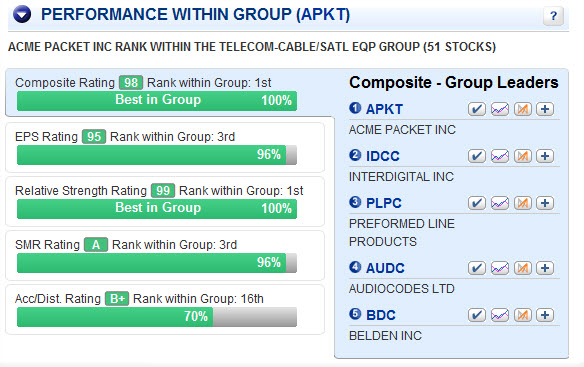The image size is (584, 367).
Task: Open the line chart icon for PLPC
Action: pyautogui.click(x=500, y=203)
